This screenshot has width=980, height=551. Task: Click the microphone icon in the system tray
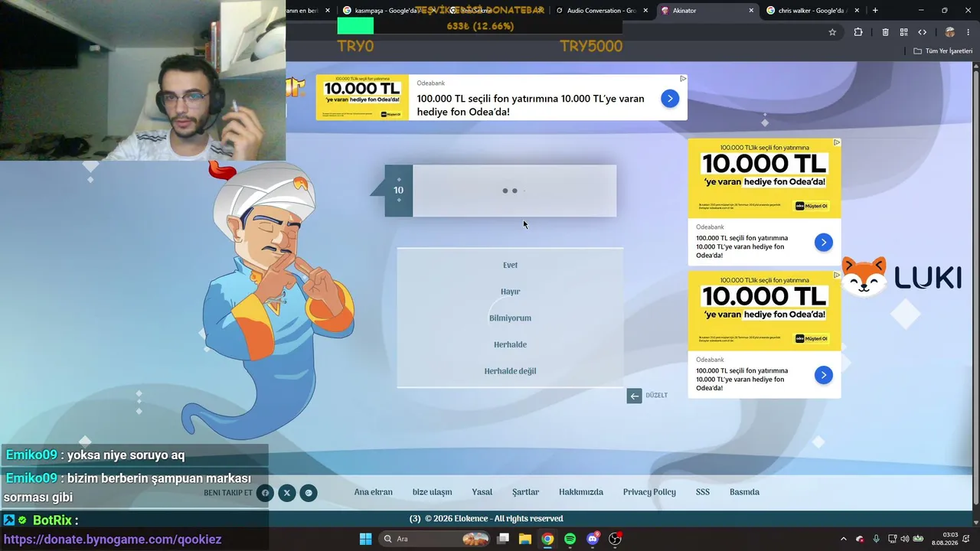click(x=876, y=539)
